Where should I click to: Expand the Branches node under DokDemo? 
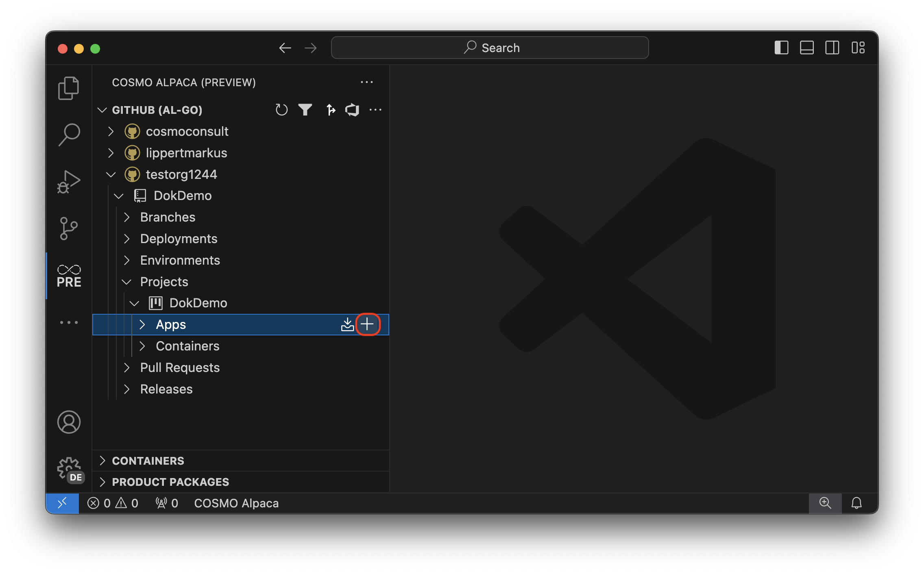point(127,217)
